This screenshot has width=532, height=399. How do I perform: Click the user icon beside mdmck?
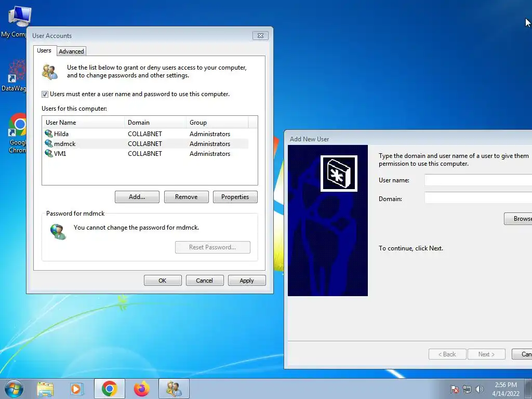coord(49,143)
